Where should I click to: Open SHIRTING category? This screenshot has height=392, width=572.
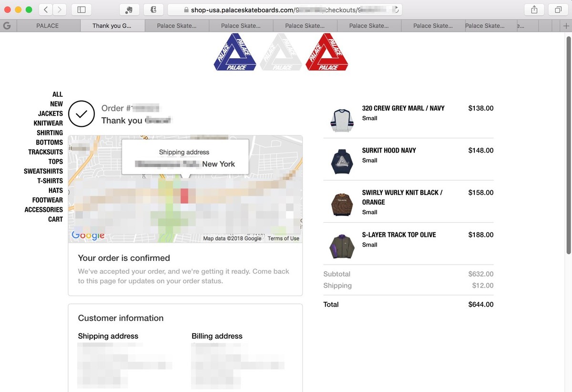(x=50, y=133)
